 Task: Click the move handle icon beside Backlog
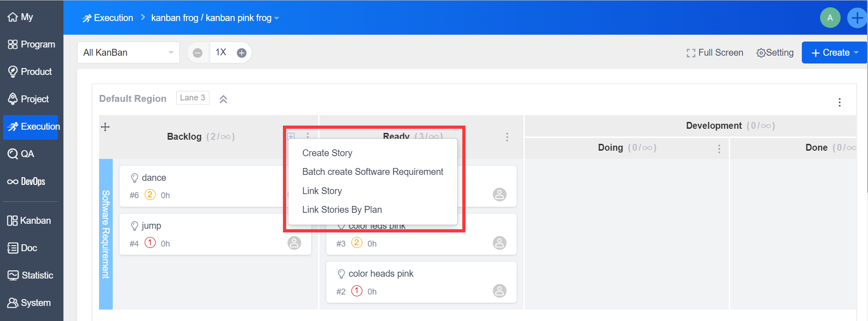point(105,127)
